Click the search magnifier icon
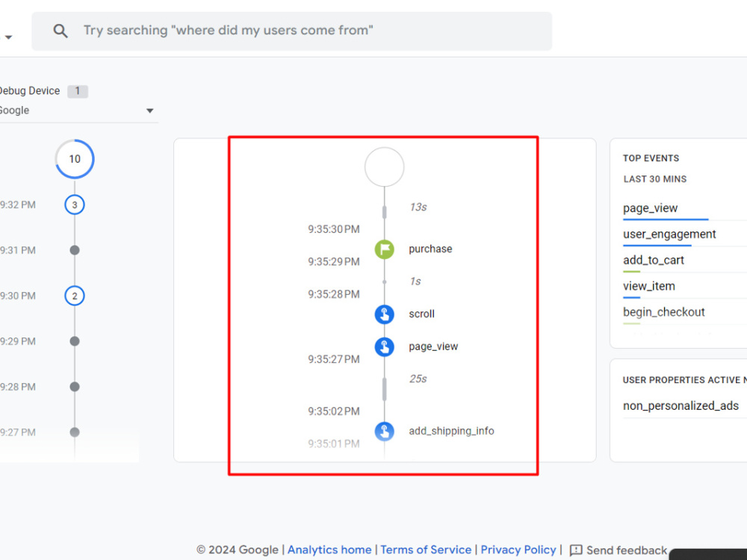Image resolution: width=747 pixels, height=560 pixels. click(61, 31)
